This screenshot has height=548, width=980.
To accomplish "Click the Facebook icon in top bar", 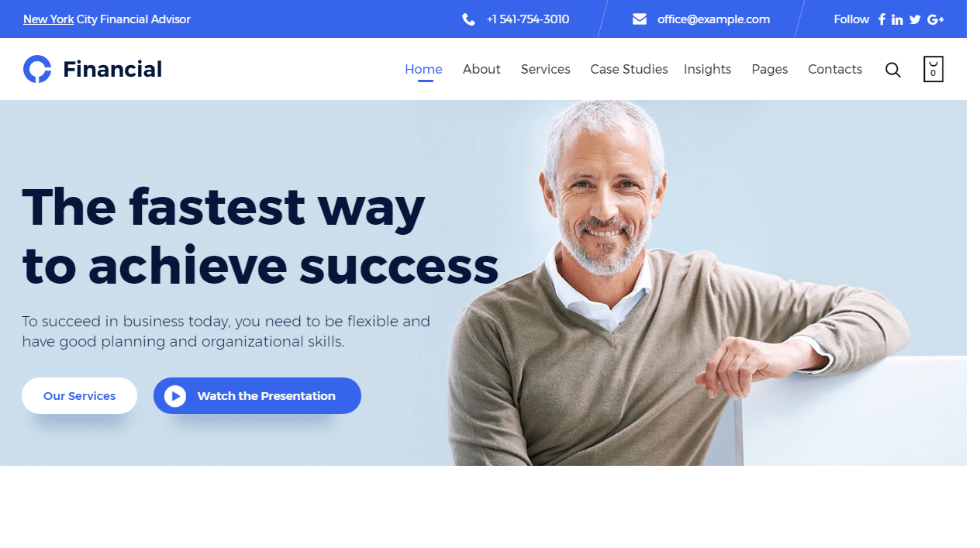I will click(882, 19).
